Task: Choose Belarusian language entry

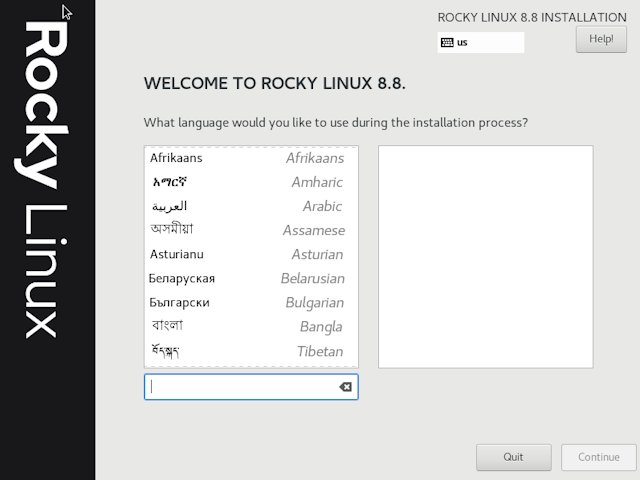Action: tap(246, 278)
